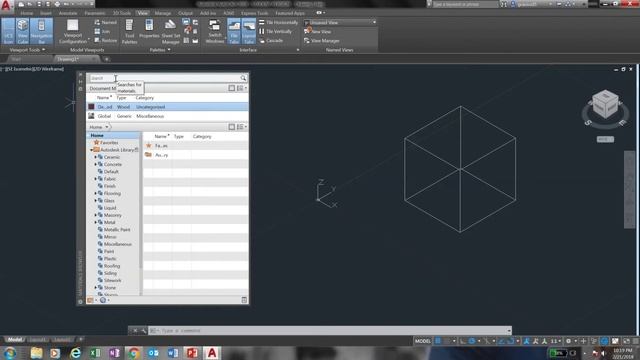Image resolution: width=640 pixels, height=360 pixels.
Task: Expand the Fabric category
Action: pyautogui.click(x=96, y=179)
